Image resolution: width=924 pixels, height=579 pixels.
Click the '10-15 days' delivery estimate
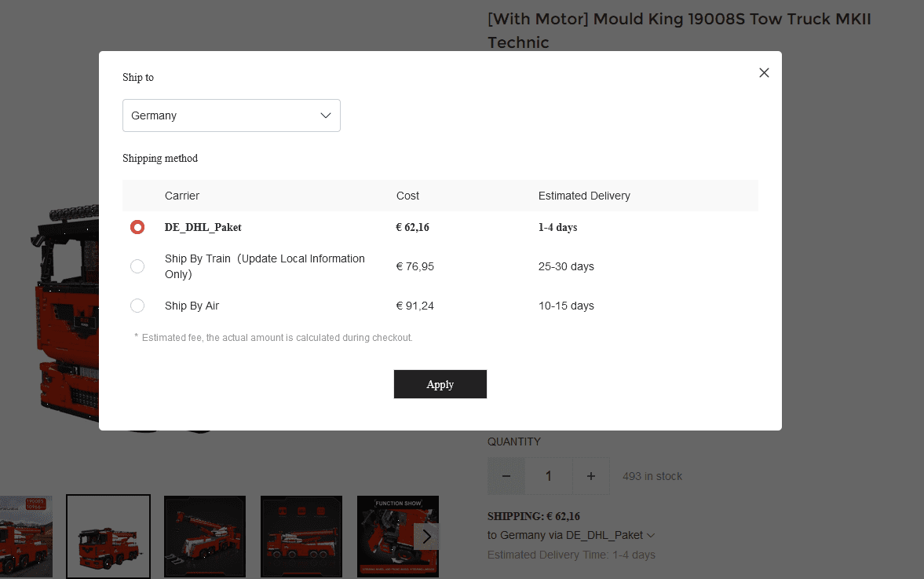pos(566,306)
